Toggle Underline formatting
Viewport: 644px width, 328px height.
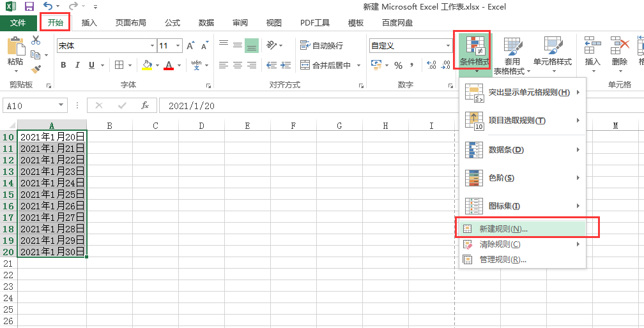[91, 65]
